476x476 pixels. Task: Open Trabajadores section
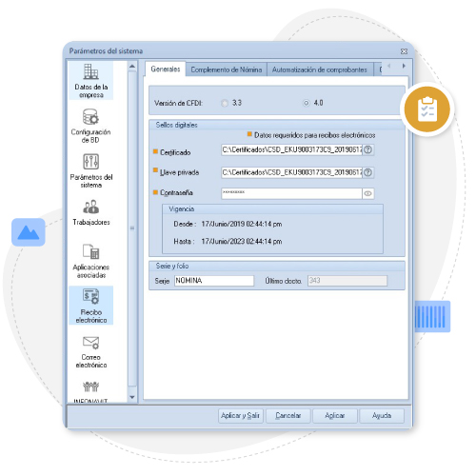(91, 212)
